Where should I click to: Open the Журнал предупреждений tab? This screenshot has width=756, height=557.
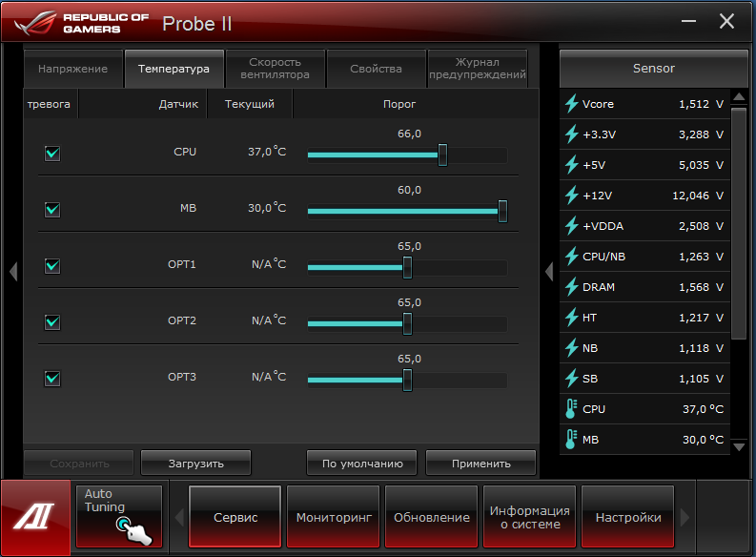pyautogui.click(x=478, y=69)
